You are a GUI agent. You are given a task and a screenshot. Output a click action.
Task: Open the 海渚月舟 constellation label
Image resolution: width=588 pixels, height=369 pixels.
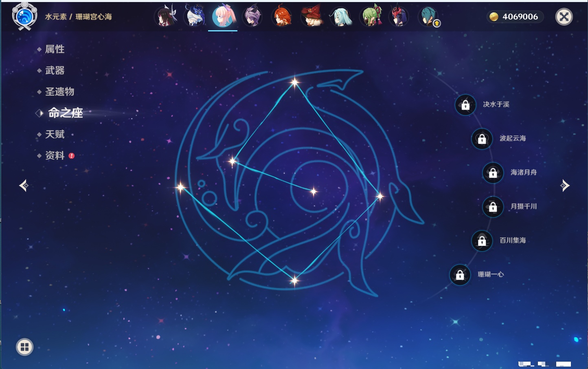pyautogui.click(x=524, y=172)
